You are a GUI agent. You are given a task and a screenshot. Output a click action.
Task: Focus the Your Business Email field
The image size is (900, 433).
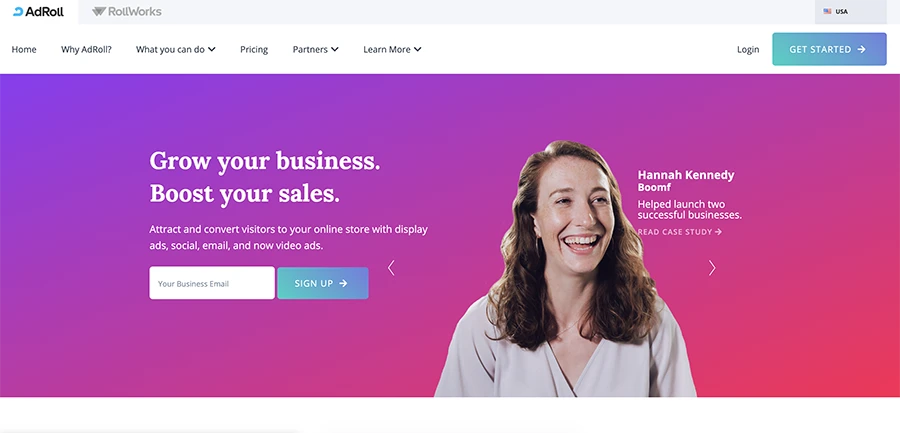212,283
